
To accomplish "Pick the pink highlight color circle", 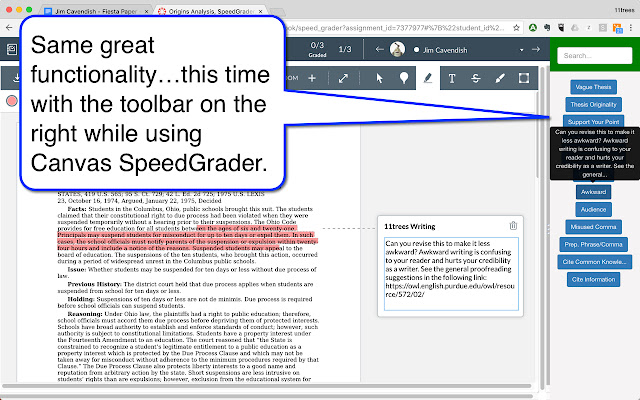I will (12, 101).
